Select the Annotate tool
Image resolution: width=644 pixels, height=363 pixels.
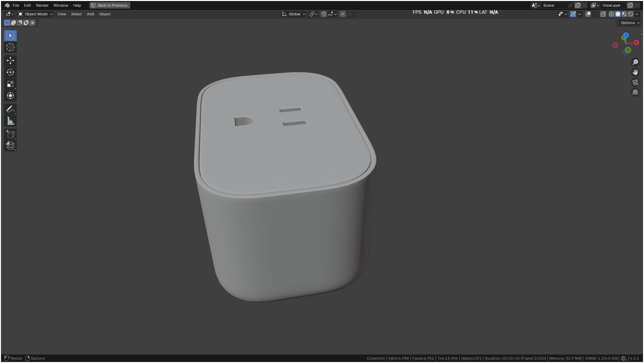click(10, 109)
